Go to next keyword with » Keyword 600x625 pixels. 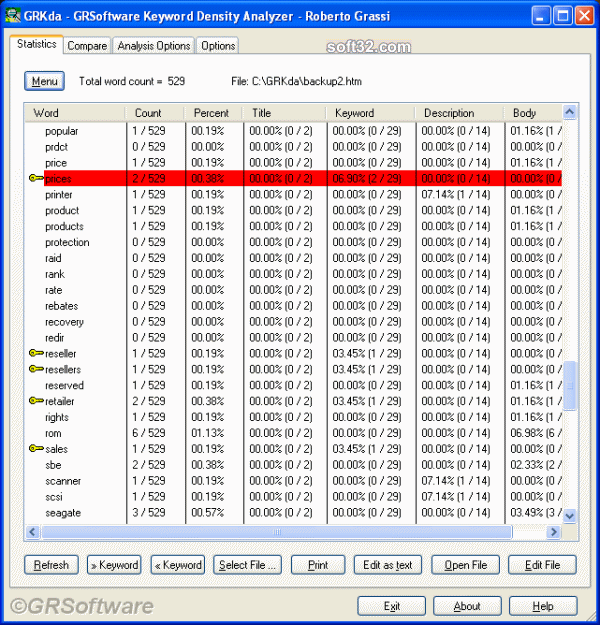pyautogui.click(x=114, y=565)
